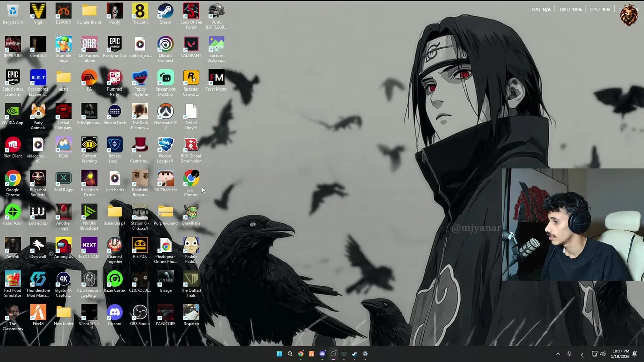Click the PUBG BATTLEGROUNDS desktop shortcut
This screenshot has width=644, height=362.
click(216, 16)
